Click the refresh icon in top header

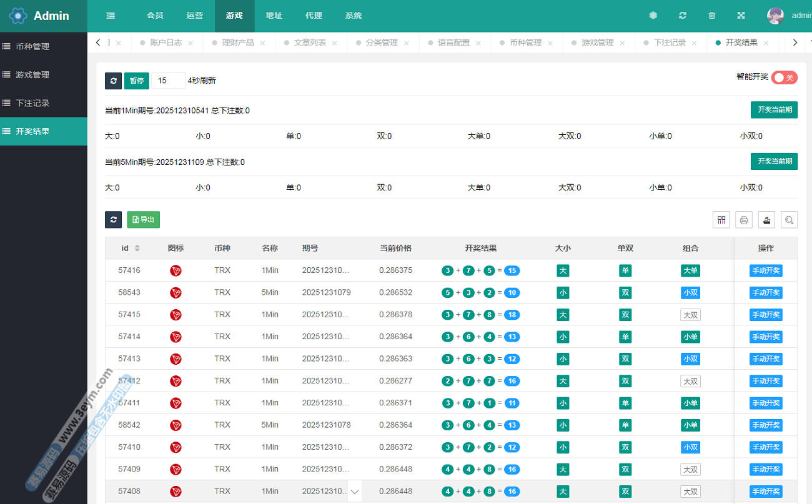[683, 16]
